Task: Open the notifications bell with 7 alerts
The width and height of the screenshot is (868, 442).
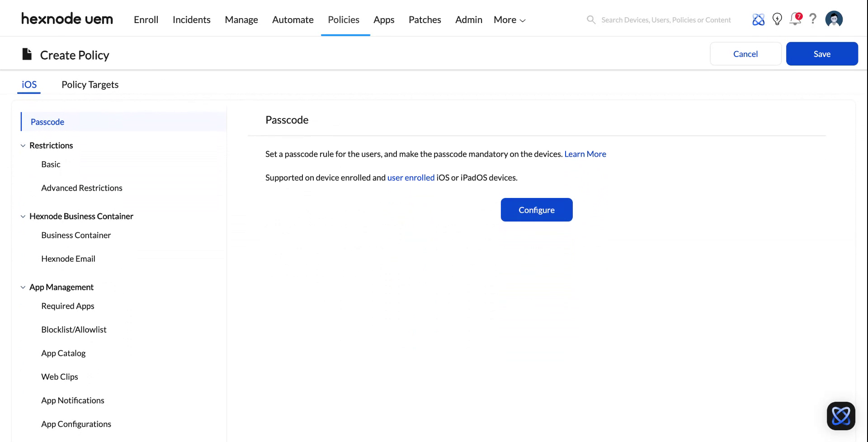Action: [x=795, y=19]
